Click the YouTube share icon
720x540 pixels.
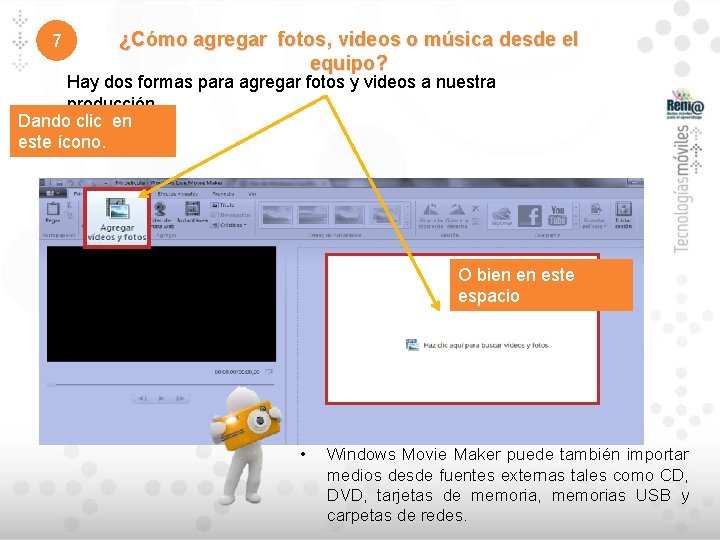pyautogui.click(x=557, y=216)
